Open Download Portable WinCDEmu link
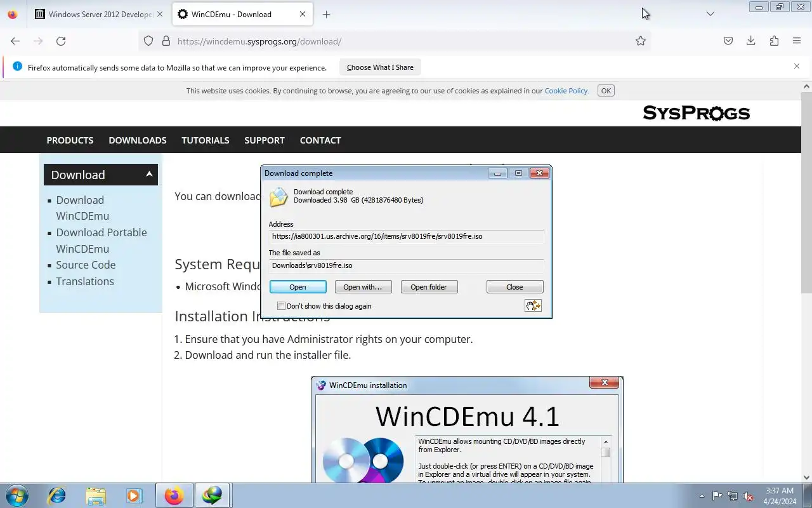The image size is (812, 508). (101, 241)
